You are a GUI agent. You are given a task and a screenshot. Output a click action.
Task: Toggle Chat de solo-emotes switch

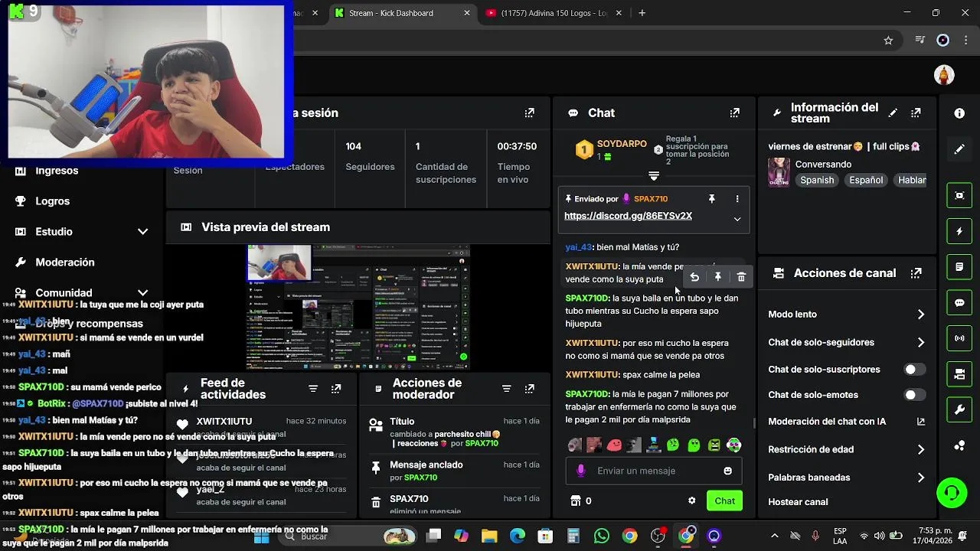click(x=914, y=395)
